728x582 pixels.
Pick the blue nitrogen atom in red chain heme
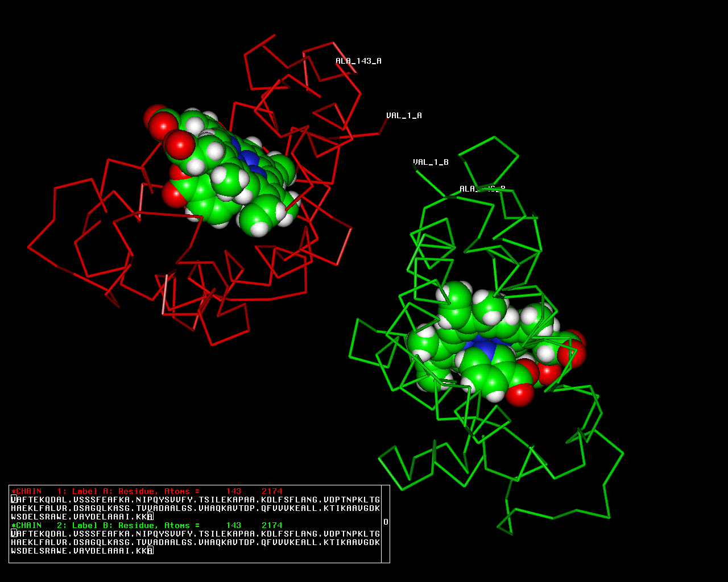pos(249,159)
